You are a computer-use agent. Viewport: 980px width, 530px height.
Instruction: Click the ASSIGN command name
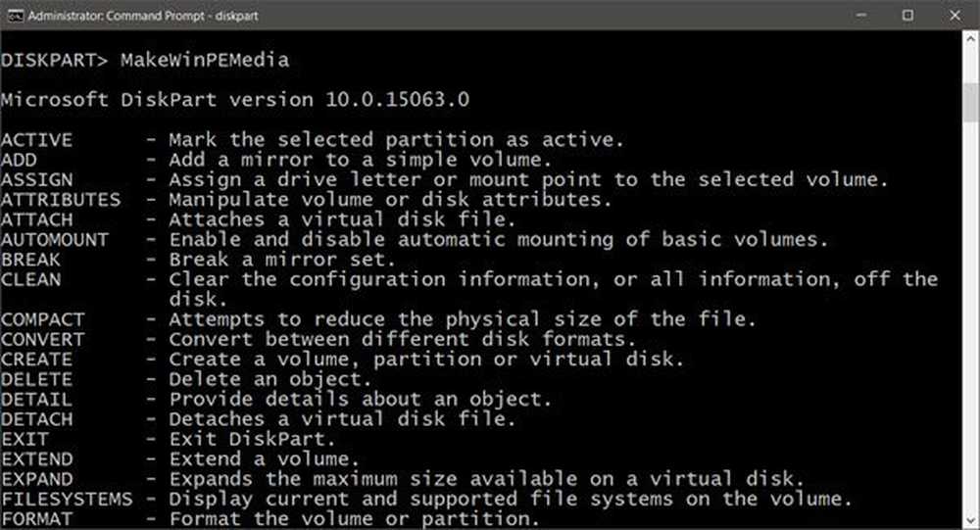[x=36, y=180]
